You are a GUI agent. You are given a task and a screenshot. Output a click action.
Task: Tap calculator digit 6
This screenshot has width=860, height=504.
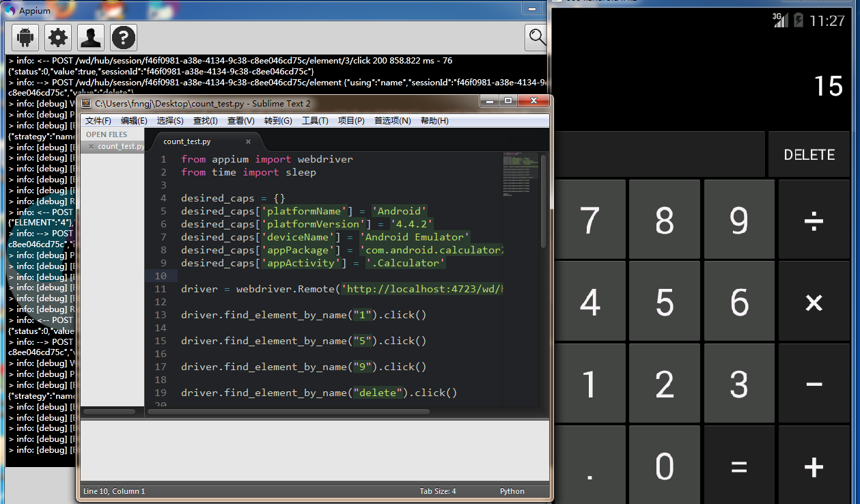(739, 302)
